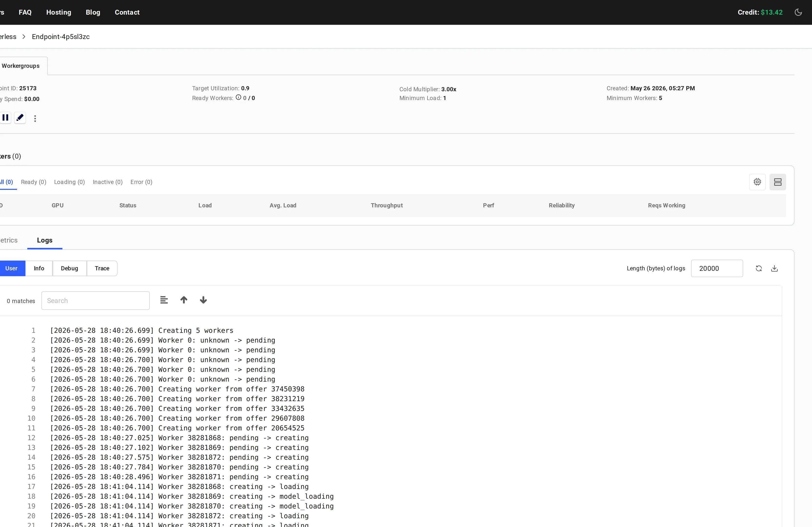812x527 pixels.
Task: Click log line with offer 33432635
Action: point(177,409)
